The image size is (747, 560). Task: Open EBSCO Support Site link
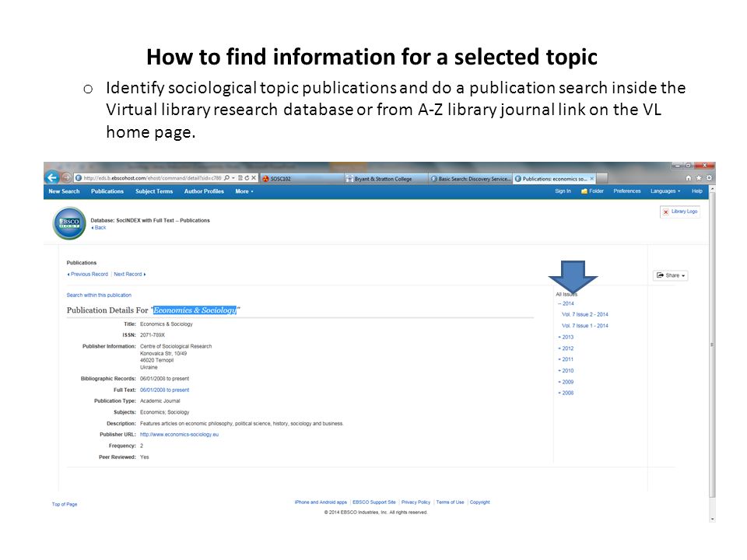click(x=374, y=502)
